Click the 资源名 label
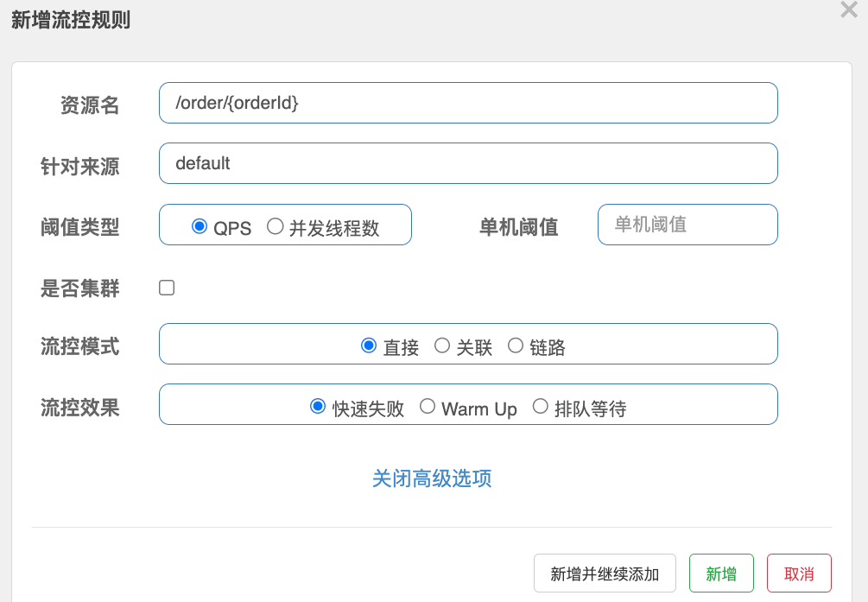Image resolution: width=868 pixels, height=602 pixels. 90,105
